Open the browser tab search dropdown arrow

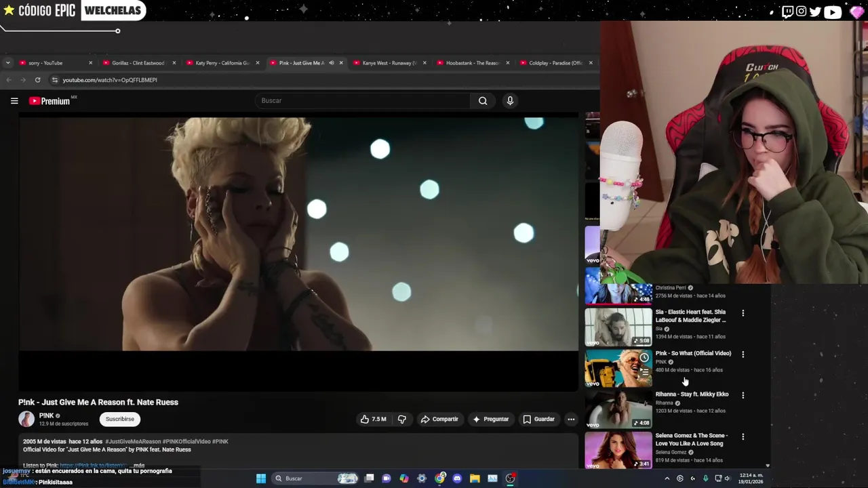click(x=7, y=63)
